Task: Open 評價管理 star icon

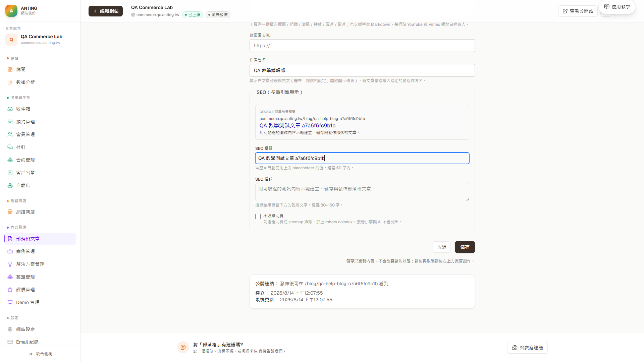Action: tap(10, 290)
